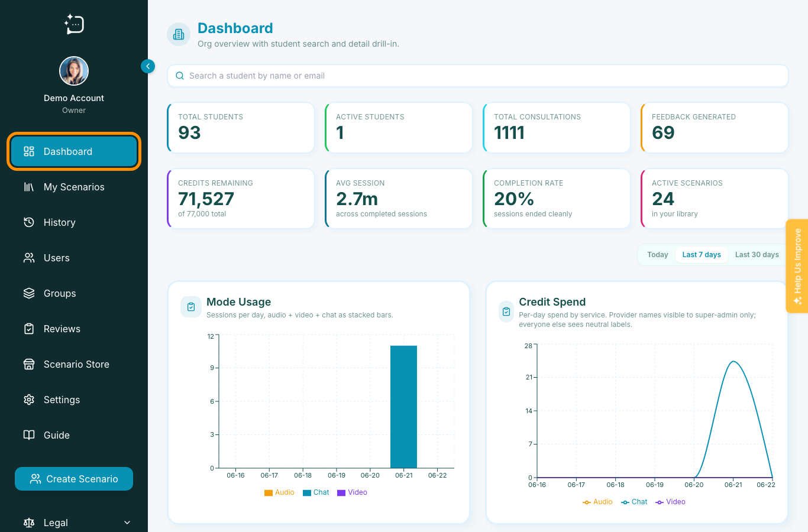The width and height of the screenshot is (808, 532).
Task: Select Last 7 days range
Action: (x=702, y=255)
